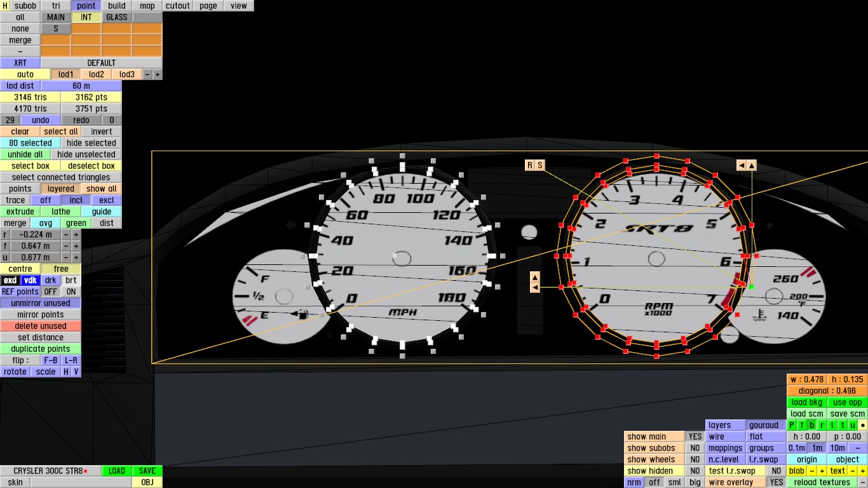Click the empty skin name field
868x488 pixels.
pos(81,482)
